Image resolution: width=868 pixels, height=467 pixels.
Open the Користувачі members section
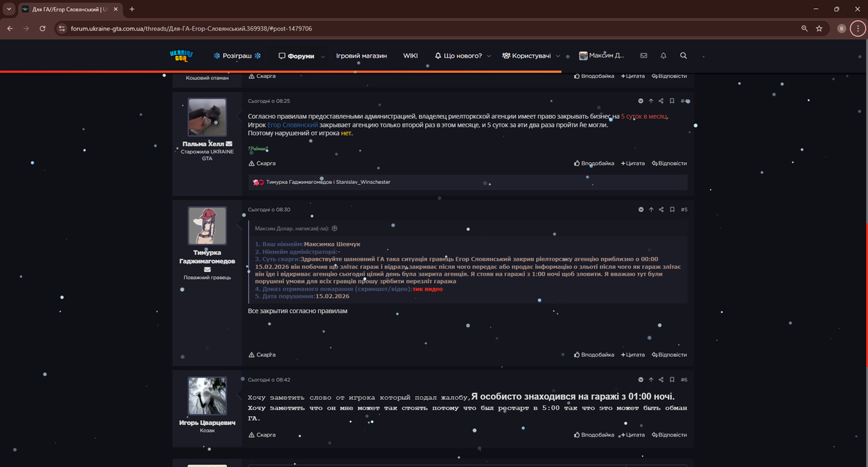(526, 56)
